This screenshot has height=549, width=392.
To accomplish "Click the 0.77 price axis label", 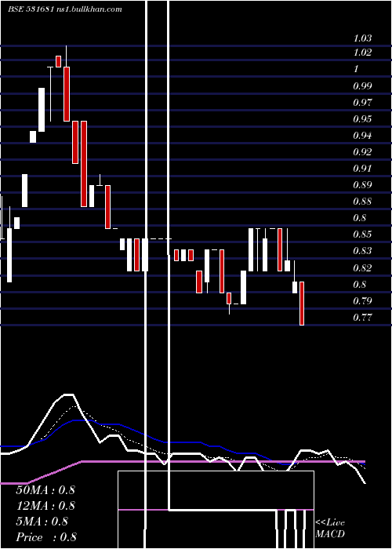I will point(362,318).
